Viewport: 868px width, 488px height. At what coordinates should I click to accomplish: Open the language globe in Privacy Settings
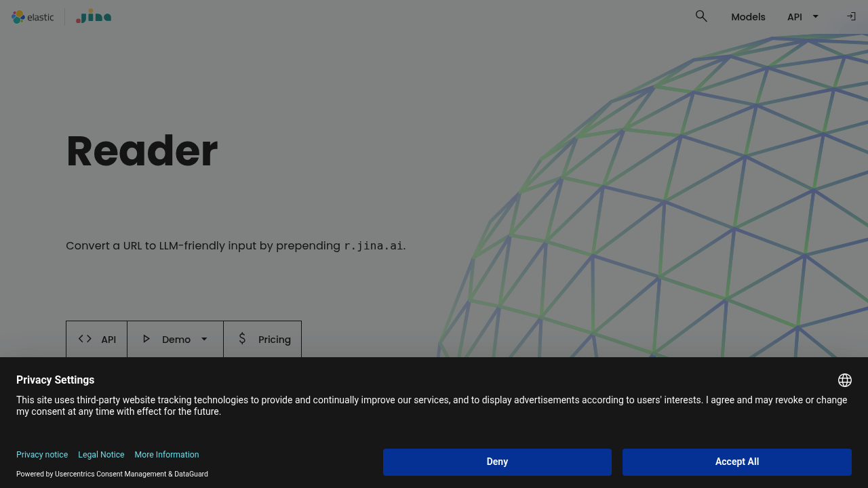(x=845, y=380)
